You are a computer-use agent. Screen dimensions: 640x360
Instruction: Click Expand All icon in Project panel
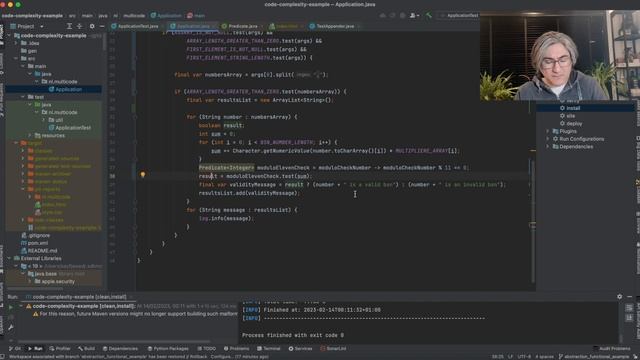[69, 26]
